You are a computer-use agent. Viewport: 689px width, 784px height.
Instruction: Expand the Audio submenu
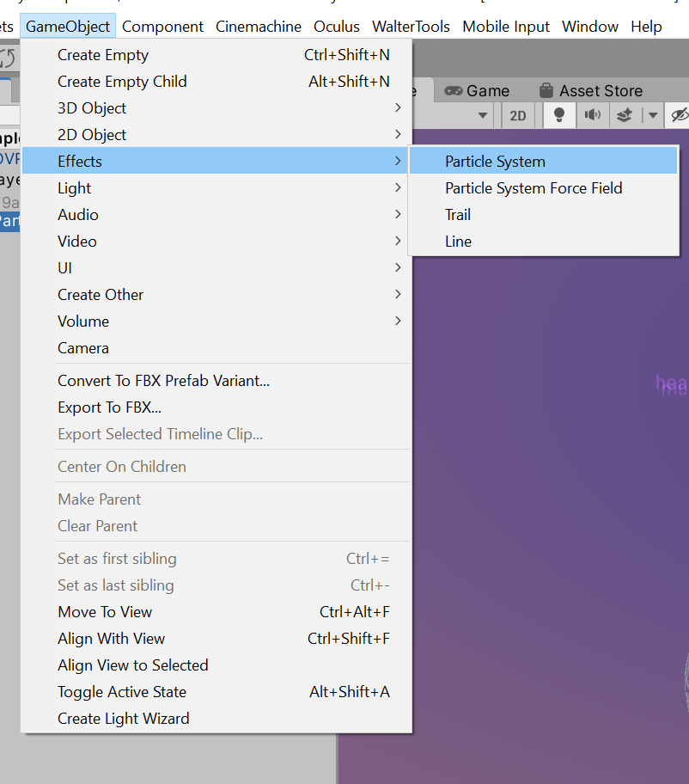coord(216,215)
